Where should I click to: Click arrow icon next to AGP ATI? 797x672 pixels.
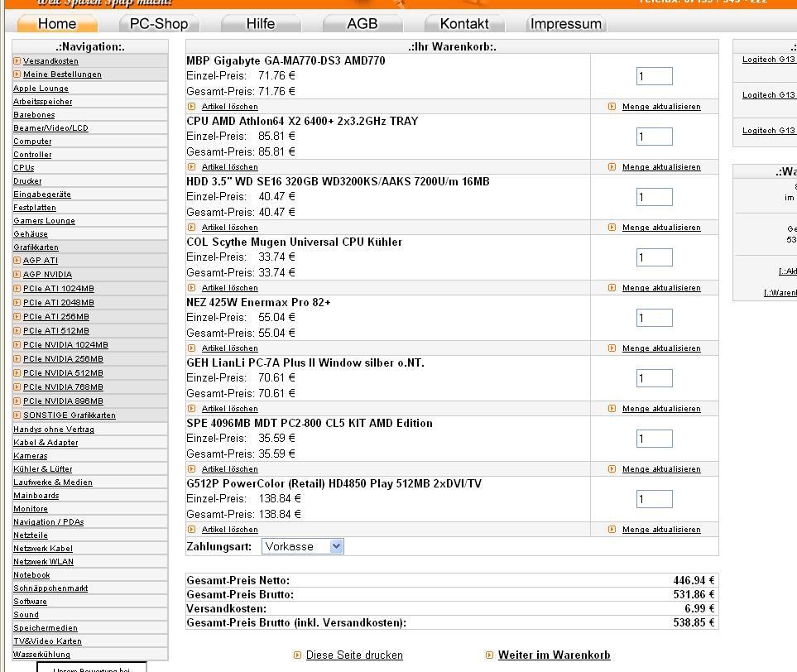17,260
